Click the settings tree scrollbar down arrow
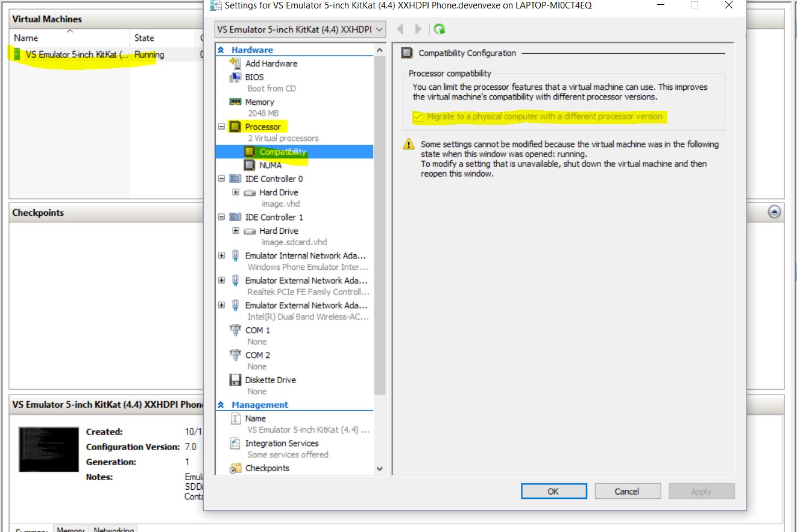This screenshot has width=797, height=532. [x=379, y=468]
